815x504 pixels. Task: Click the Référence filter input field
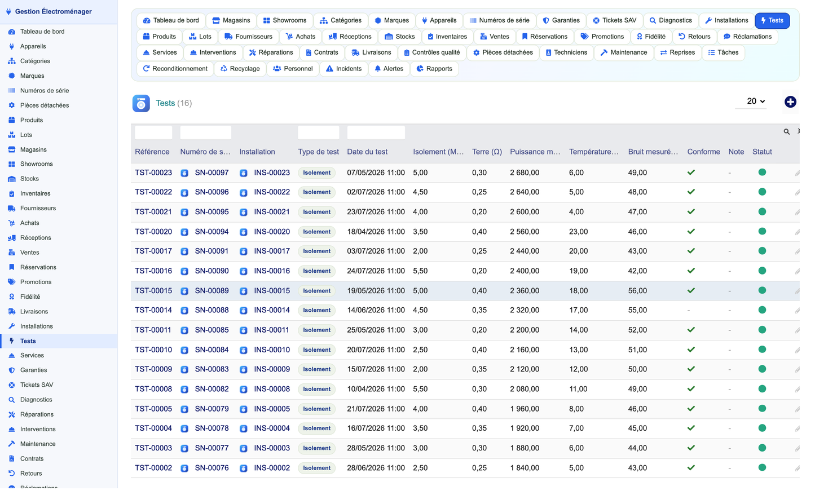153,132
